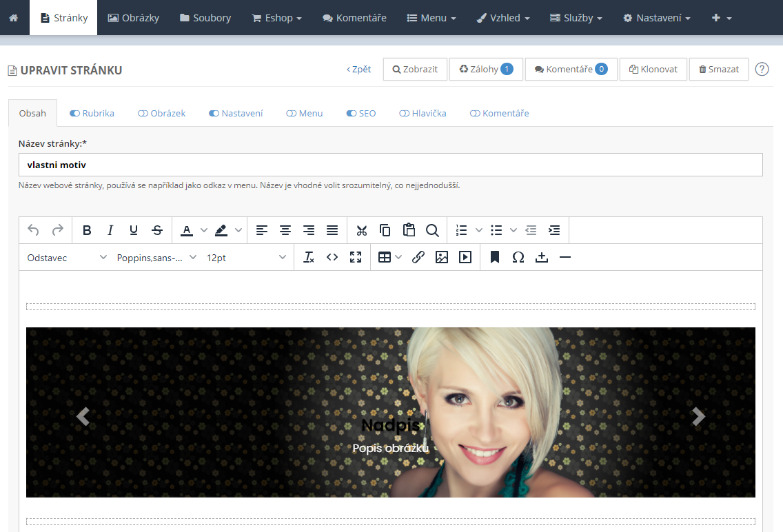The width and height of the screenshot is (783, 532).
Task: Go to Obrázky in the top navigation
Action: point(134,18)
